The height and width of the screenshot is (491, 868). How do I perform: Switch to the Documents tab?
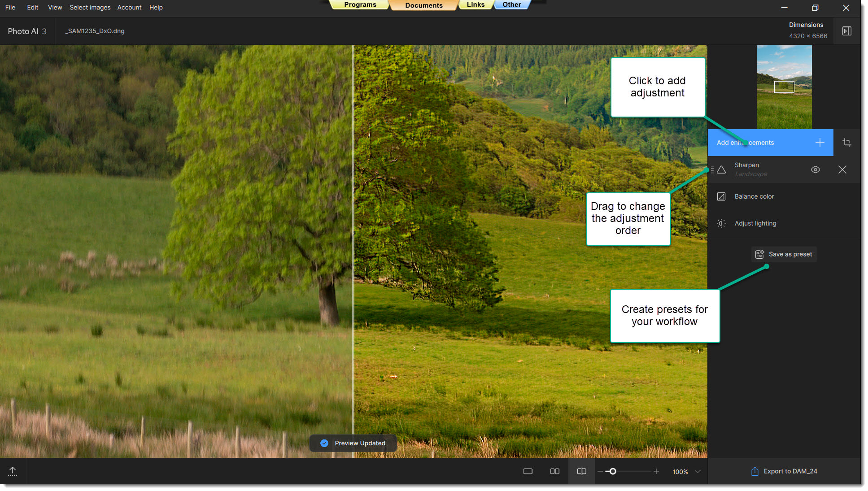423,5
